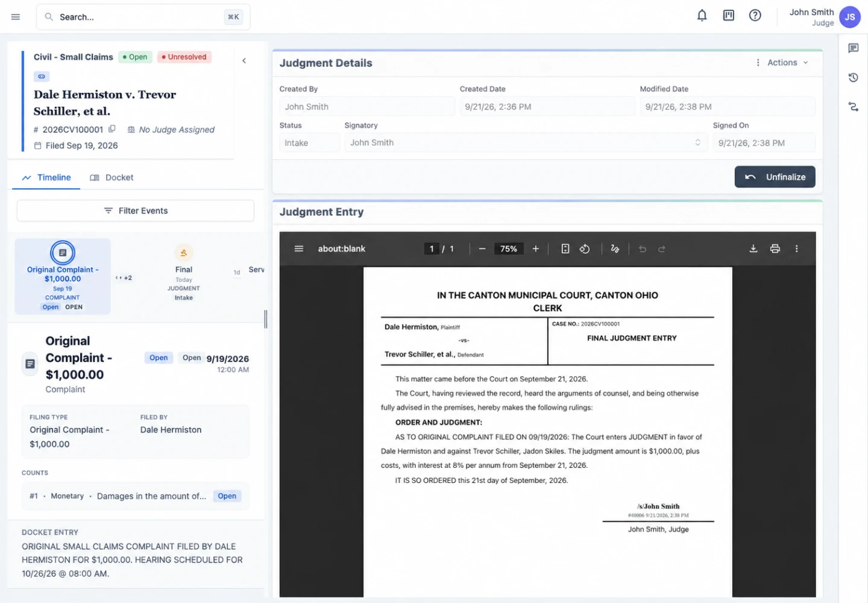This screenshot has height=603, width=868.
Task: Open the JS user avatar
Action: [x=850, y=17]
